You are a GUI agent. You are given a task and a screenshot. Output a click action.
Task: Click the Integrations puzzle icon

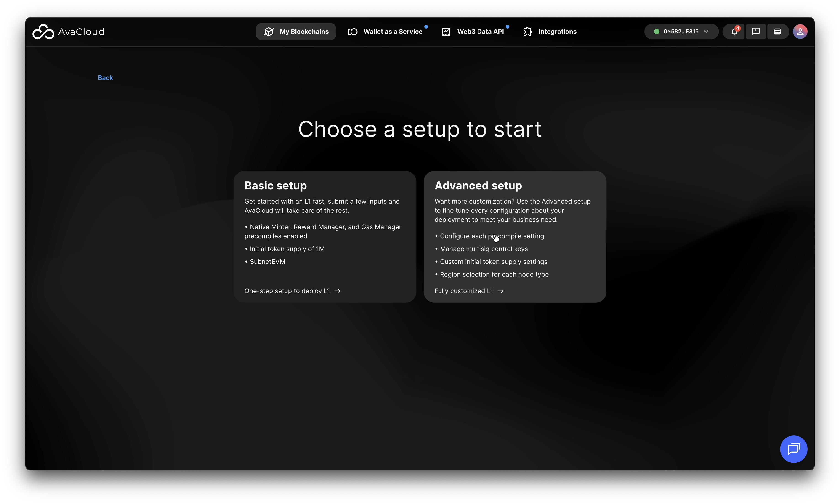pyautogui.click(x=527, y=32)
